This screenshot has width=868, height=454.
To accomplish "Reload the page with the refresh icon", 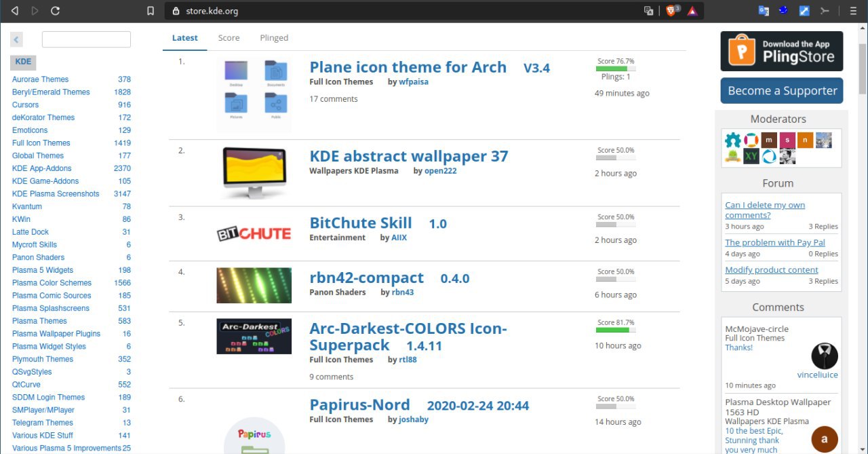I will 56,11.
